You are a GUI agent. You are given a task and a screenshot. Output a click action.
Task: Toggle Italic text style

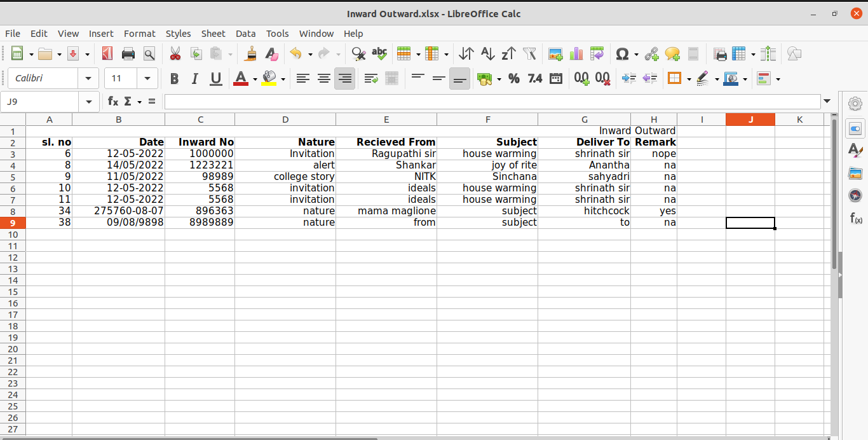point(195,79)
